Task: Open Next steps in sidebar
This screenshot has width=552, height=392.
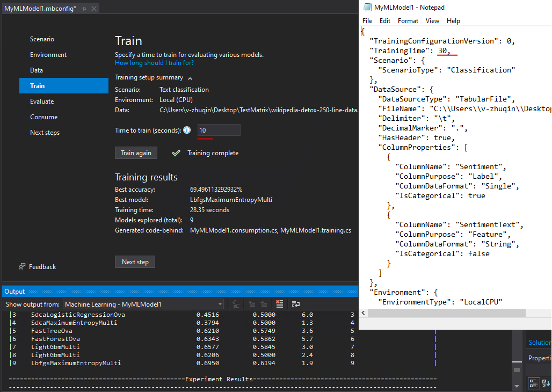Action: [x=45, y=133]
